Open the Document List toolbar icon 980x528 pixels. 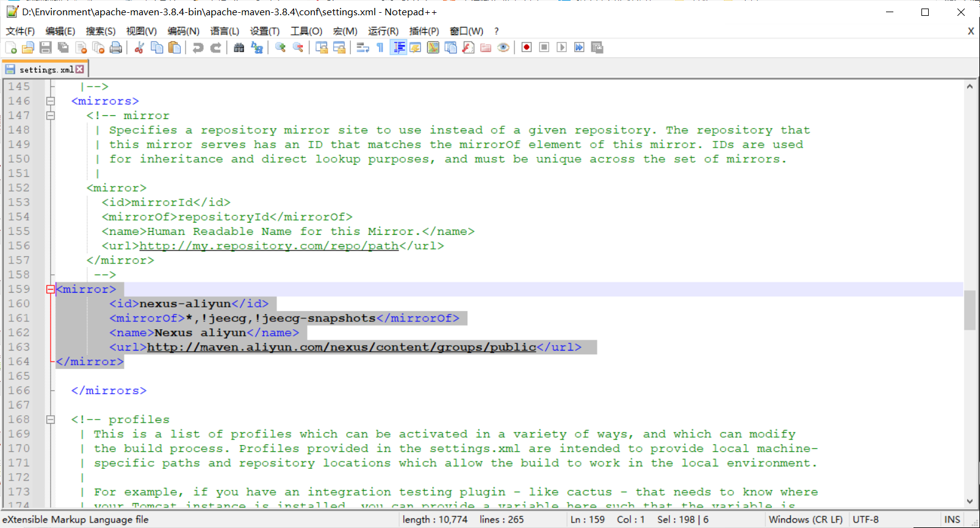[x=451, y=48]
